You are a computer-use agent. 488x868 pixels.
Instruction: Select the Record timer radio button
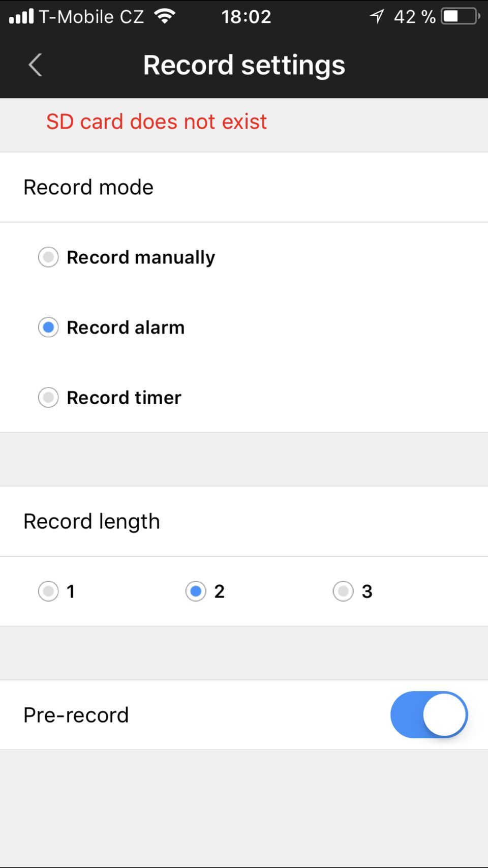pyautogui.click(x=48, y=397)
